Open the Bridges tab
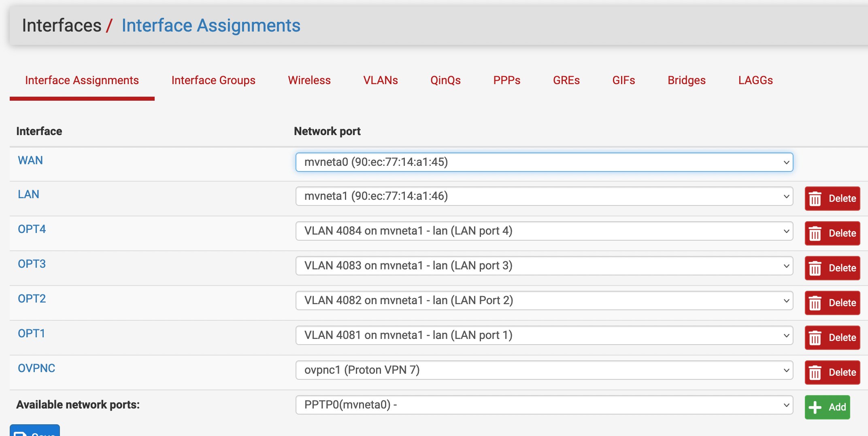This screenshot has width=868, height=436. click(686, 80)
